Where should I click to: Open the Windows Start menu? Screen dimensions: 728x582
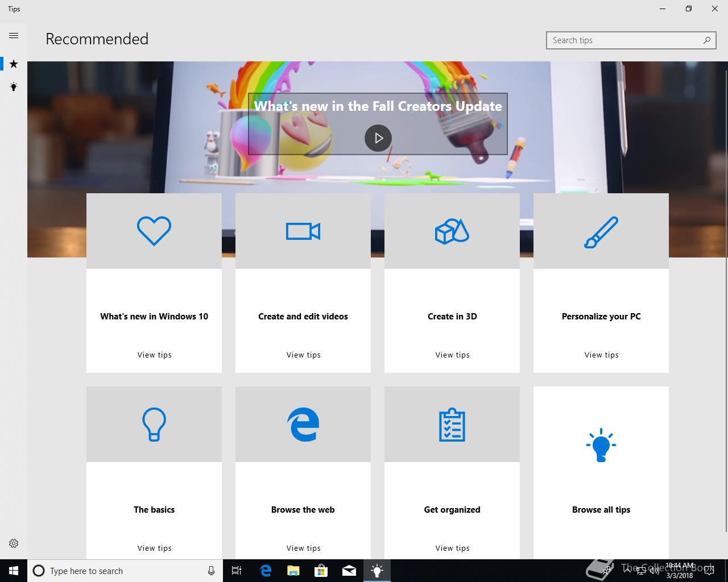[x=14, y=571]
